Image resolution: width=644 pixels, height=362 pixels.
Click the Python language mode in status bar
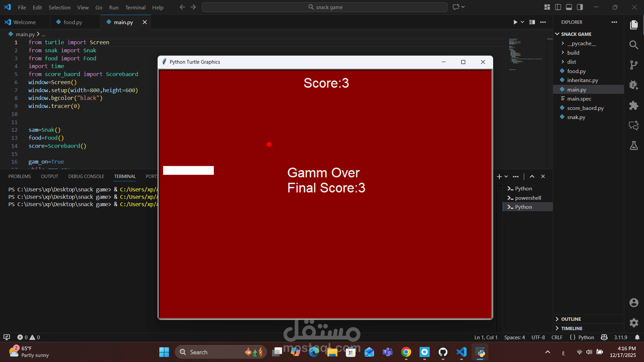pyautogui.click(x=586, y=337)
